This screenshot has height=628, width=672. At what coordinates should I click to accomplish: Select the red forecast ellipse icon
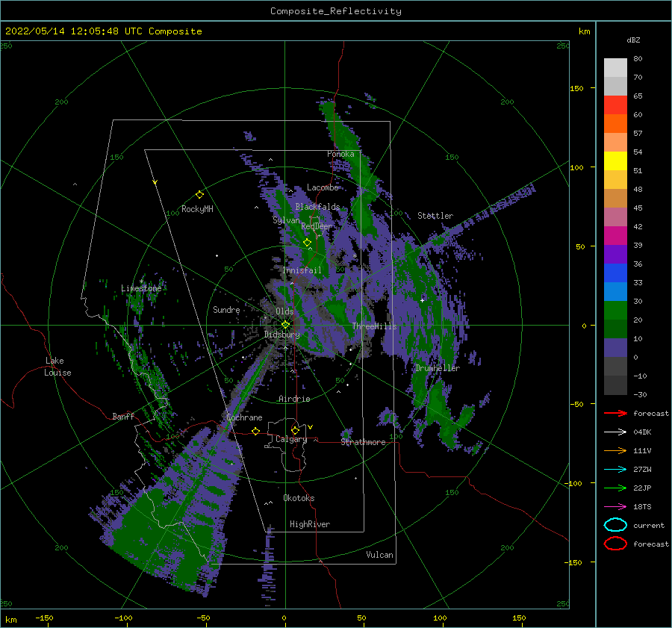pos(615,544)
